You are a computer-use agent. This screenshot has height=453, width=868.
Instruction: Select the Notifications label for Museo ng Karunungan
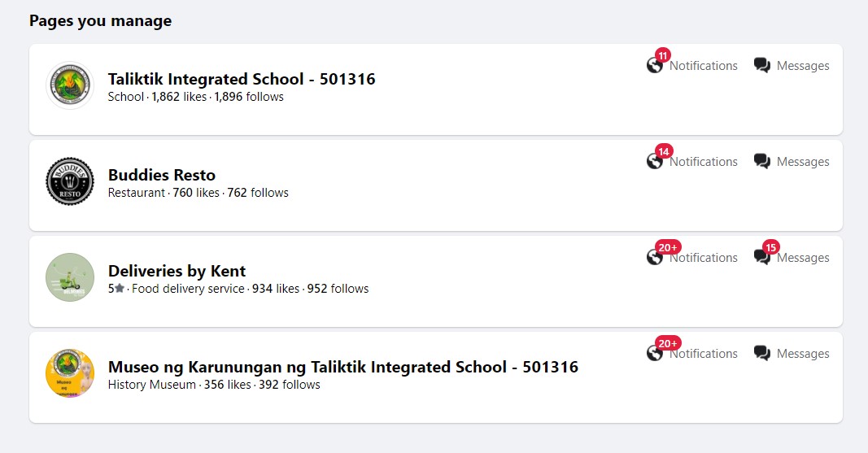(x=704, y=354)
